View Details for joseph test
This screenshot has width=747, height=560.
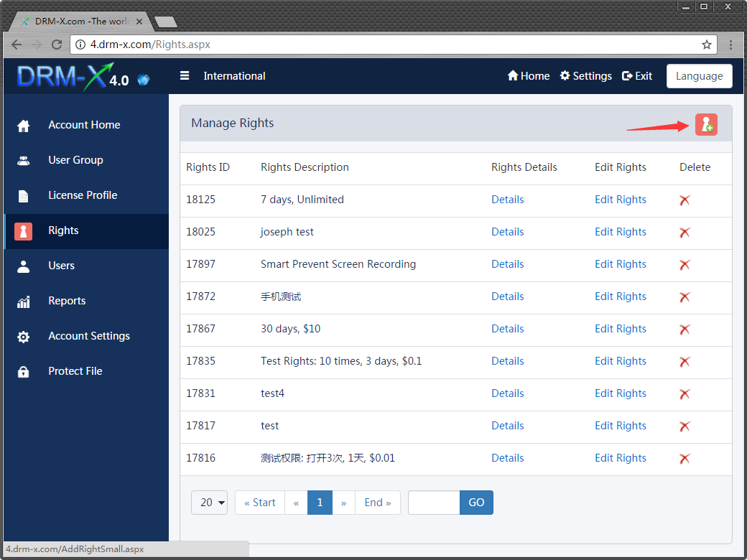click(507, 232)
